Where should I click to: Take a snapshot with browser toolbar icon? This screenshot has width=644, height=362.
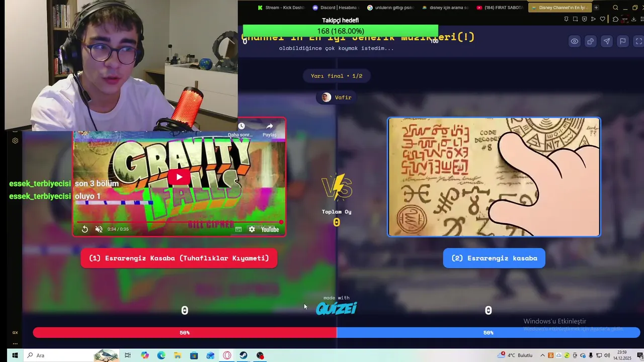click(576, 19)
